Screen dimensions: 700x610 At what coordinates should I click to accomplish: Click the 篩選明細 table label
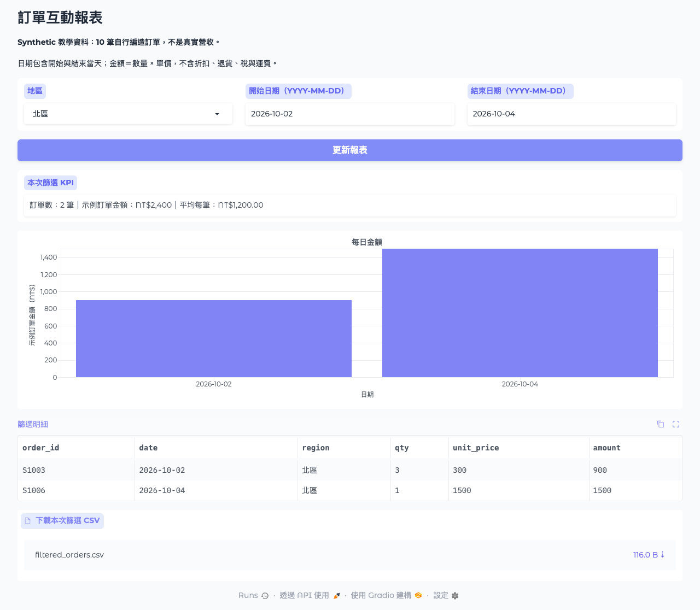point(33,424)
